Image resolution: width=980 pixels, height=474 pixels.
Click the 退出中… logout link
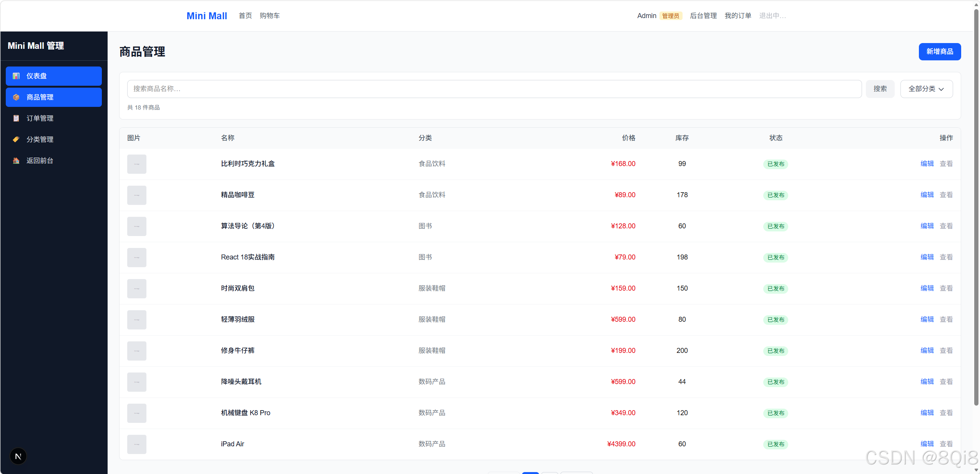772,16
